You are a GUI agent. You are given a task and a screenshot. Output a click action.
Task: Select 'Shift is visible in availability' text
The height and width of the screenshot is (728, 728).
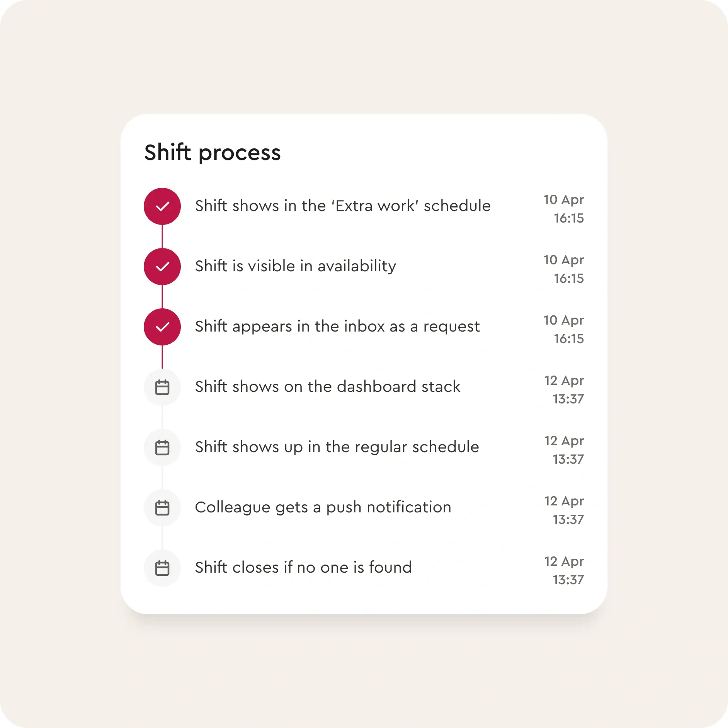(x=295, y=266)
